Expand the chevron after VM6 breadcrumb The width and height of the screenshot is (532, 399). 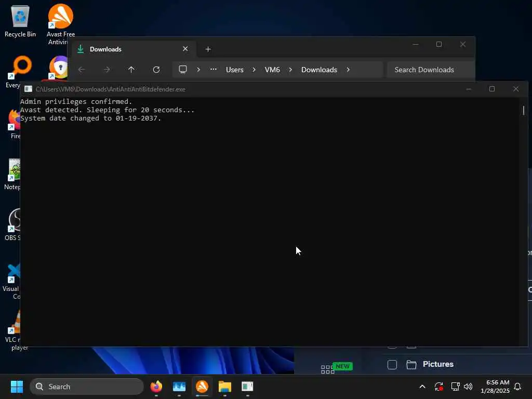coord(290,70)
